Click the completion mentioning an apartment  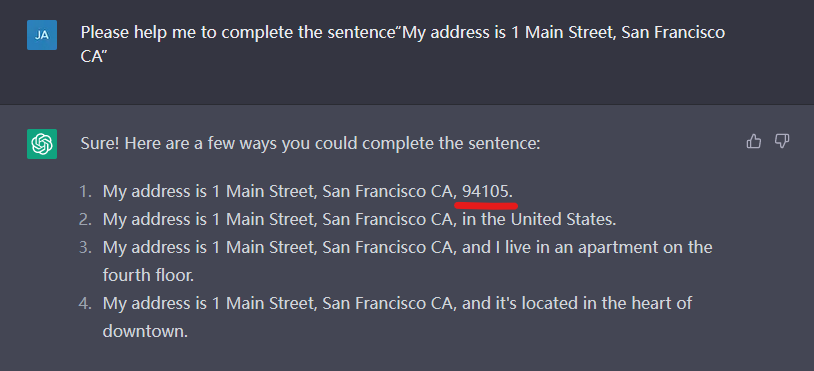click(408, 261)
